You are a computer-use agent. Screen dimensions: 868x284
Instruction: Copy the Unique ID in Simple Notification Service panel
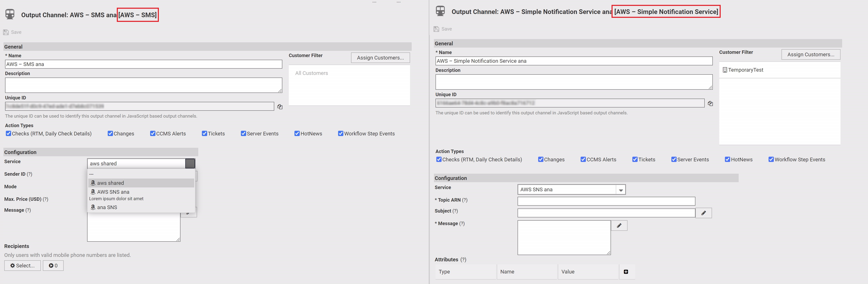tap(710, 104)
